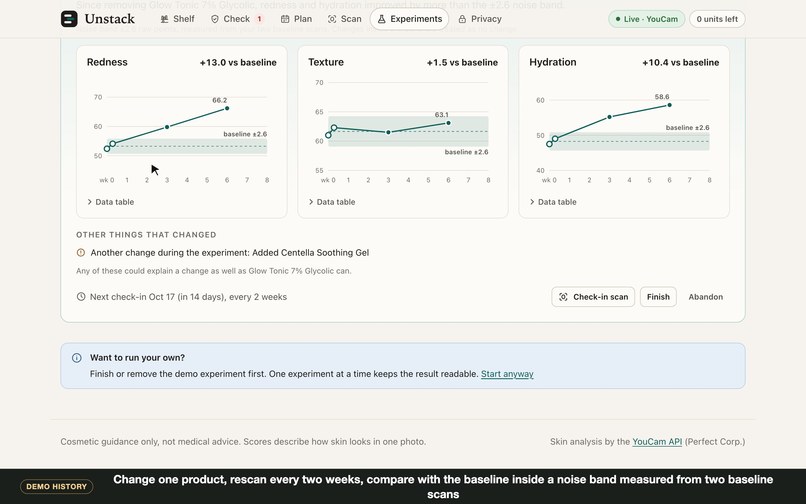Open the Shelf tab

pyautogui.click(x=177, y=19)
